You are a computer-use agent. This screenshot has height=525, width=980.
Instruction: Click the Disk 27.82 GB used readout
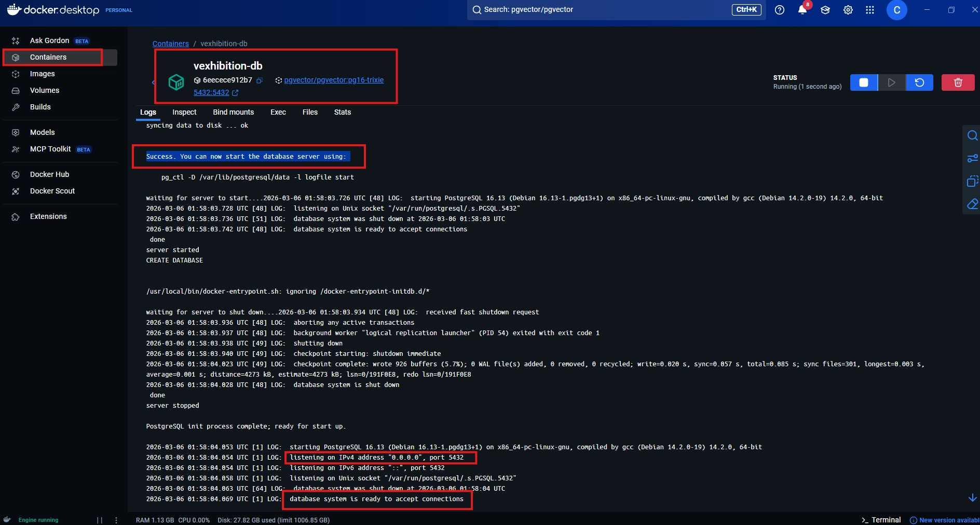274,520
